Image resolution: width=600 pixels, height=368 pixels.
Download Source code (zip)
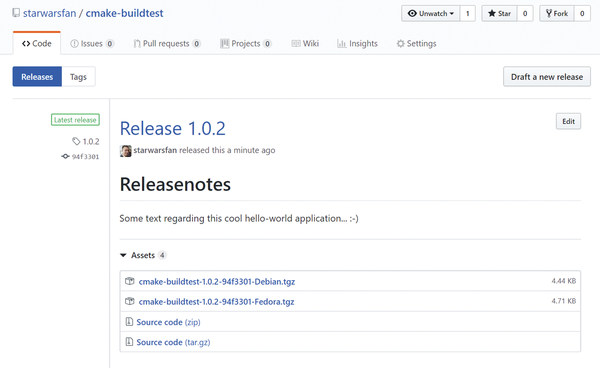point(168,322)
